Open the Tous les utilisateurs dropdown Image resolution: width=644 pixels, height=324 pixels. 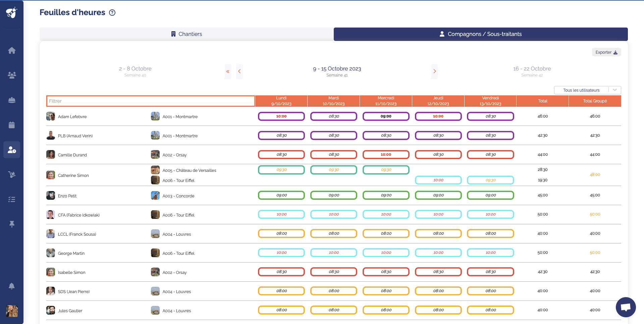[587, 90]
